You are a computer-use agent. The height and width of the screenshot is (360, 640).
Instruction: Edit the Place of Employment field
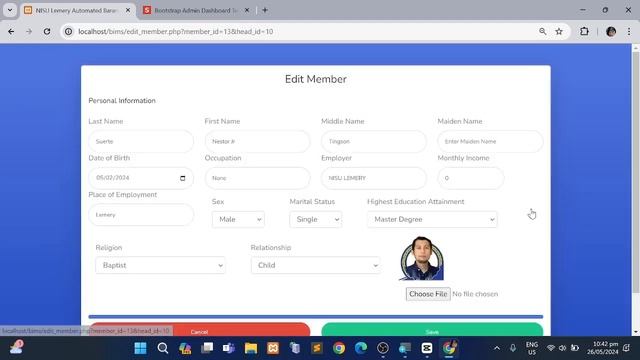141,215
